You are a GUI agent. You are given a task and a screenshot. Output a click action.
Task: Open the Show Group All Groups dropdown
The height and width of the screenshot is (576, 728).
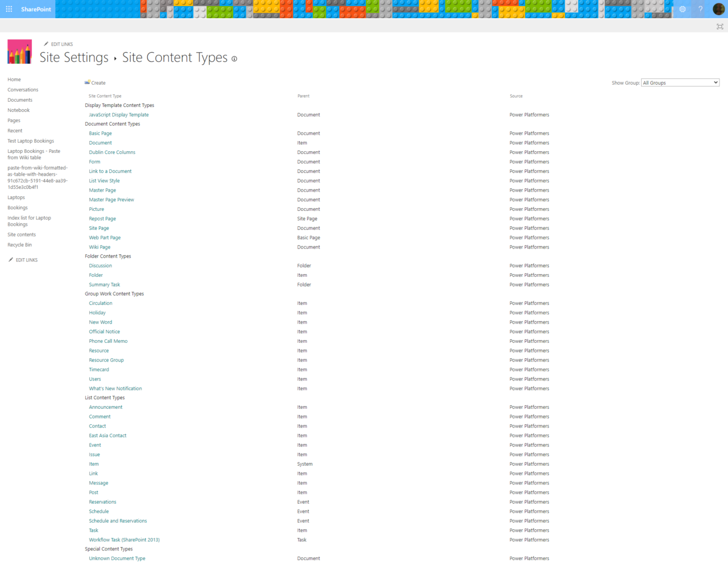click(x=680, y=82)
